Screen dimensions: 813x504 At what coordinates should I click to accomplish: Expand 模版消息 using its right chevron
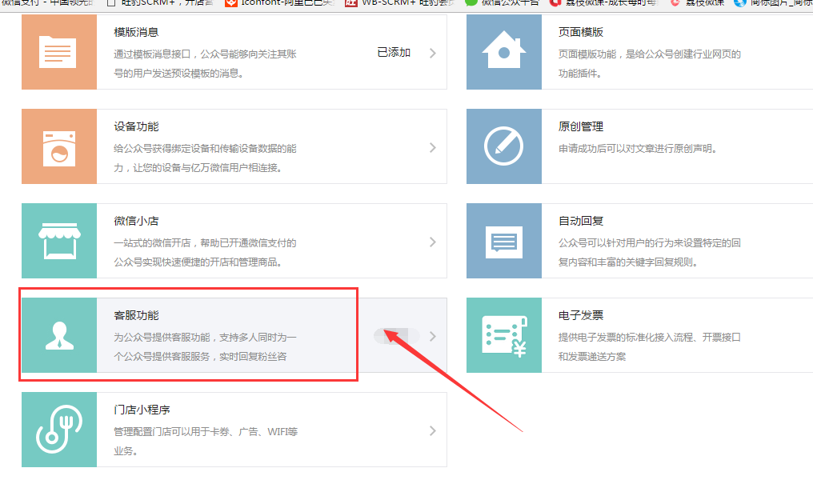coord(432,54)
